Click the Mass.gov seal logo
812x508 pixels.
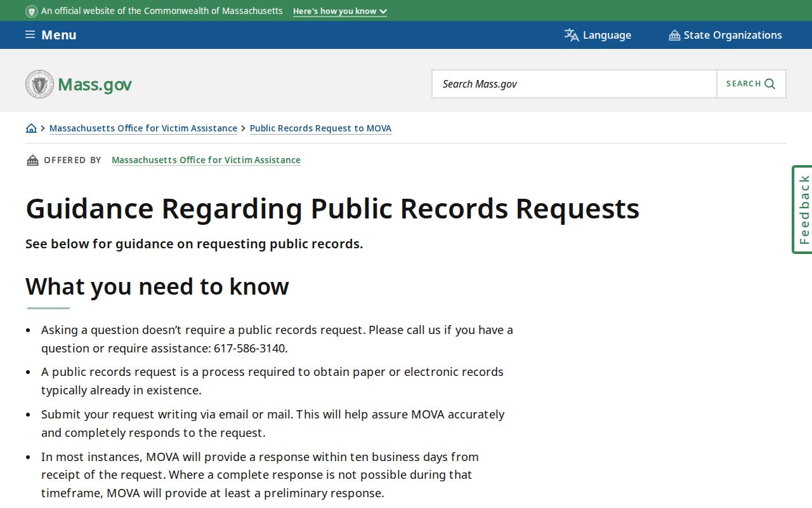click(39, 84)
